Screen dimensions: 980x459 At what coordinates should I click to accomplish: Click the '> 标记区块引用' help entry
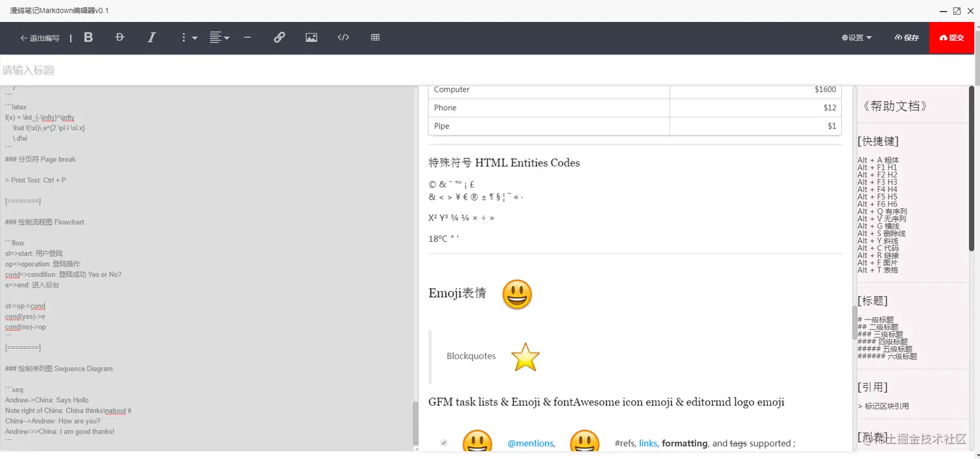point(883,406)
